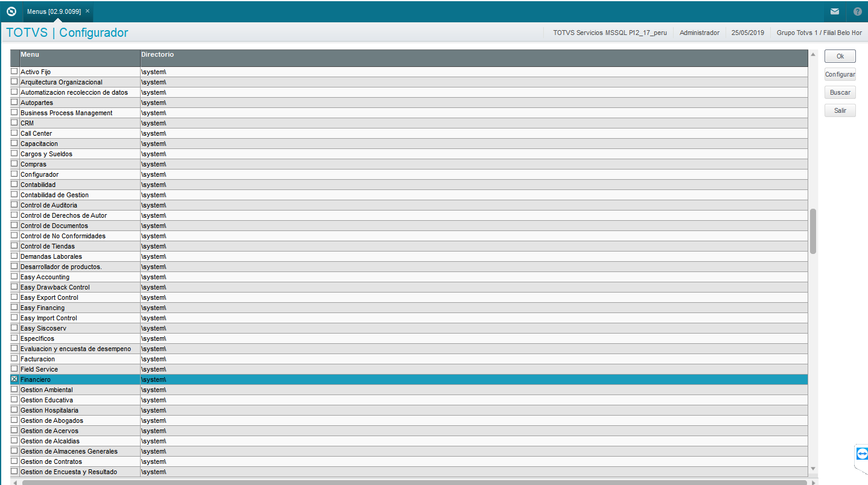Enable the Gestion Hospitalaria checkbox
868x485 pixels.
pyautogui.click(x=14, y=410)
